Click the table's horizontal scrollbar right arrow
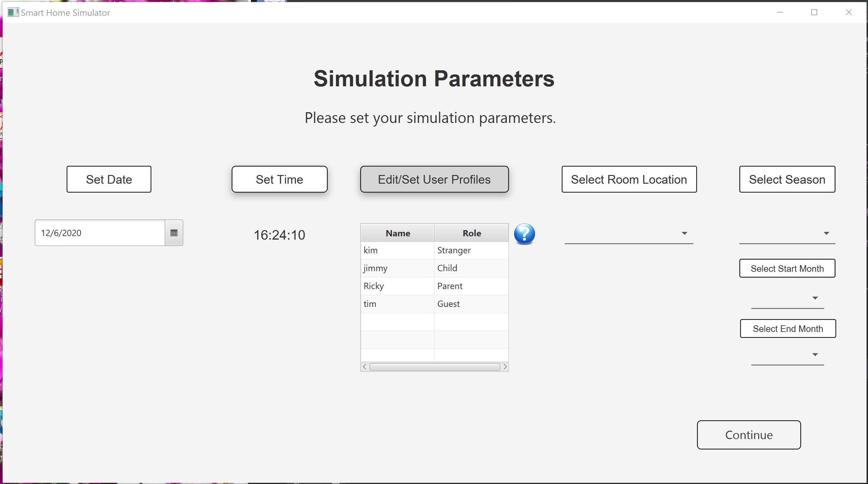This screenshot has width=868, height=484. coord(505,367)
